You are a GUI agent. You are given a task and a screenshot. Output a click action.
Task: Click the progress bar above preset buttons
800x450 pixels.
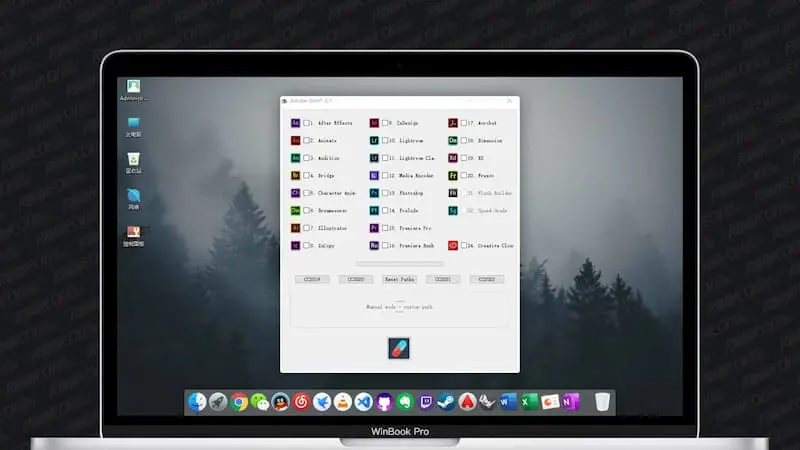pyautogui.click(x=399, y=264)
